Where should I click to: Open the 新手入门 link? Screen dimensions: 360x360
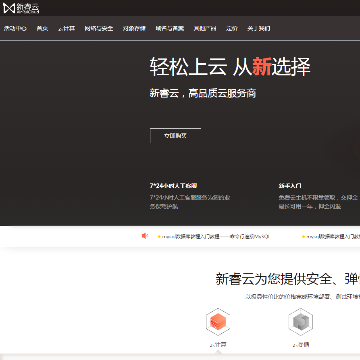[290, 185]
